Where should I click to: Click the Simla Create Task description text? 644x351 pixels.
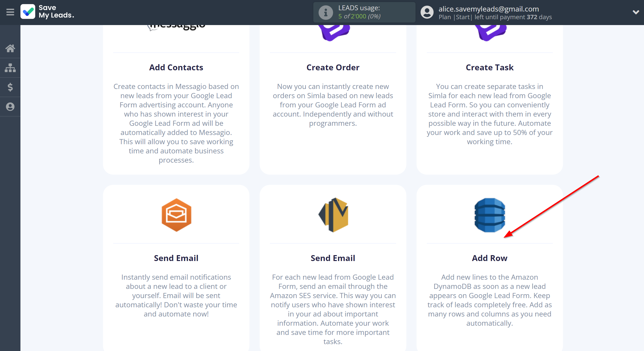[489, 114]
